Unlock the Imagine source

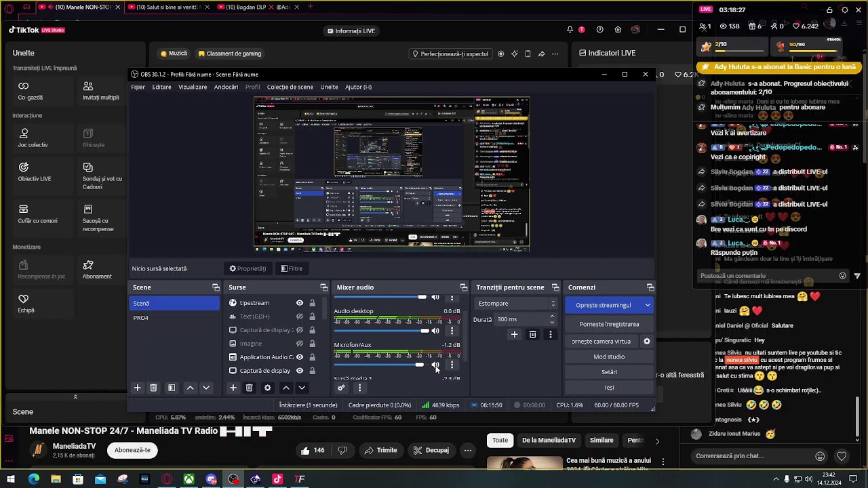312,344
